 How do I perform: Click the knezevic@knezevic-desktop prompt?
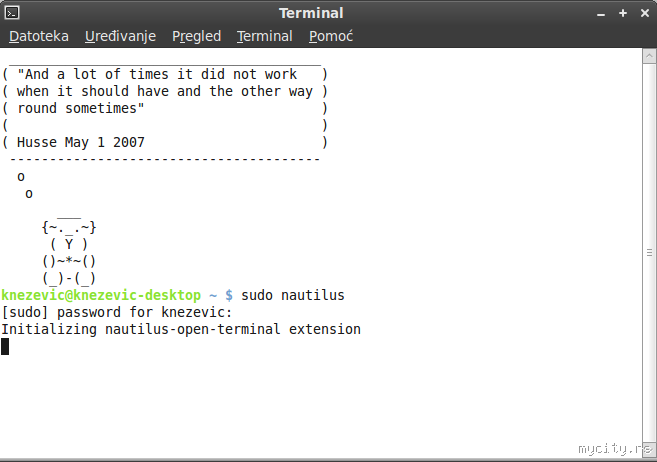pyautogui.click(x=98, y=295)
